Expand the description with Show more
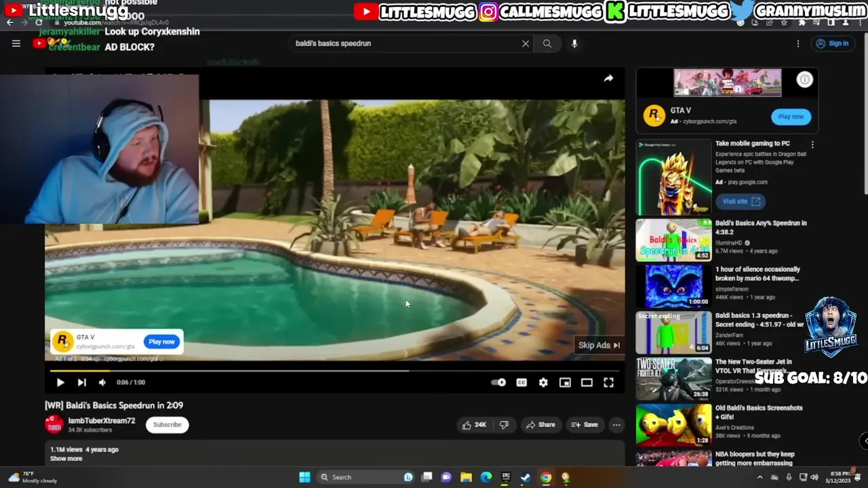This screenshot has height=488, width=868. click(66, 459)
